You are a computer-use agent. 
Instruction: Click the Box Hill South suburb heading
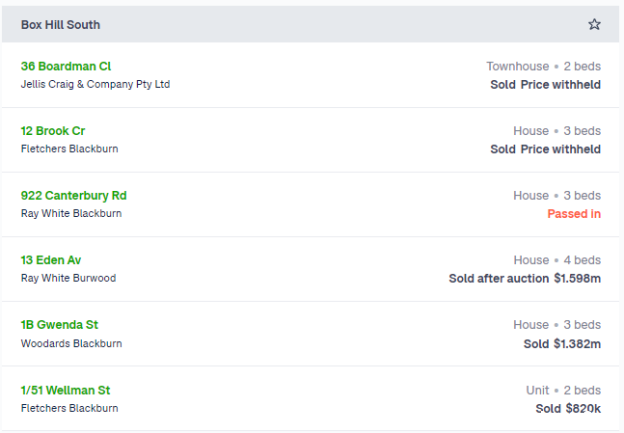coord(60,25)
